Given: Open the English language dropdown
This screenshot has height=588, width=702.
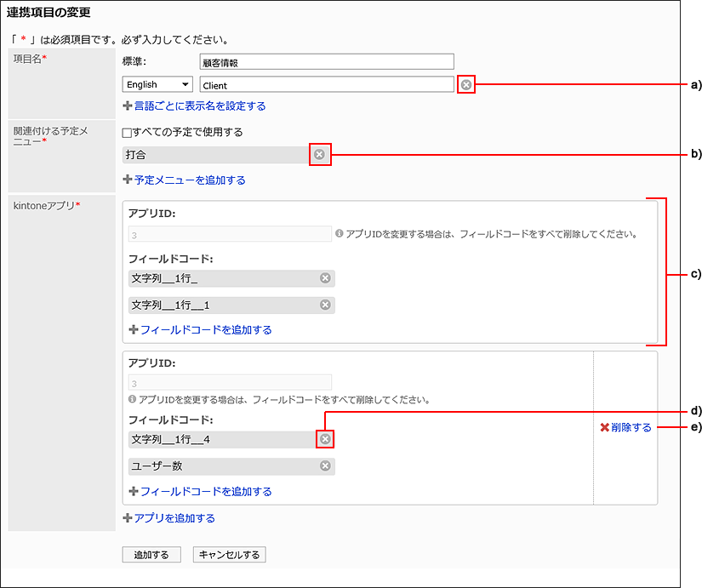Looking at the screenshot, I should [157, 84].
